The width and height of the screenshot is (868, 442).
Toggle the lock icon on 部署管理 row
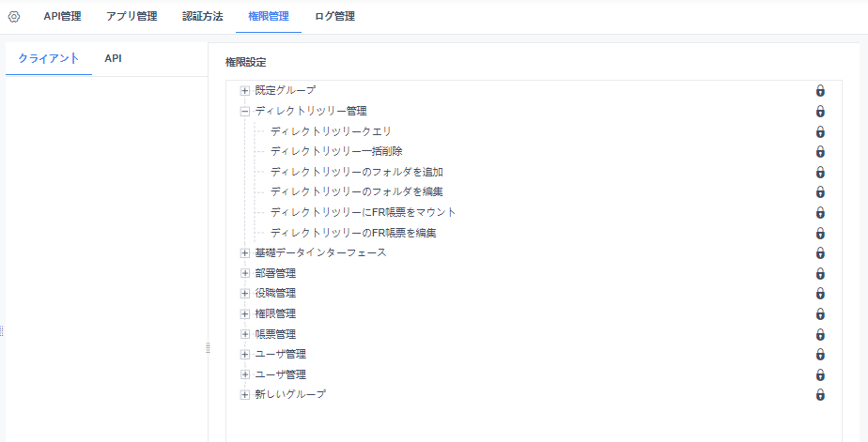820,273
